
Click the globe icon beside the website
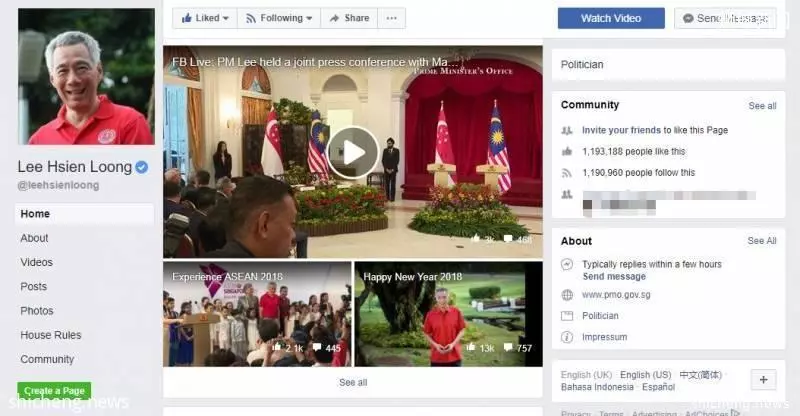pyautogui.click(x=567, y=295)
